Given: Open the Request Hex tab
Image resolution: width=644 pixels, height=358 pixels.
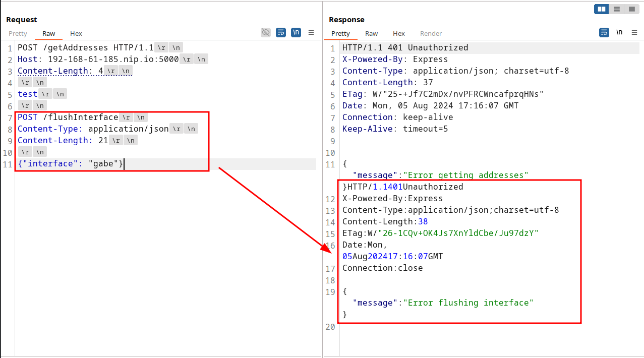Looking at the screenshot, I should pos(76,33).
